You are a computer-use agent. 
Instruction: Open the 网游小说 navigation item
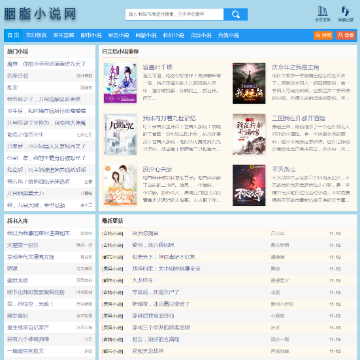pyautogui.click(x=146, y=35)
